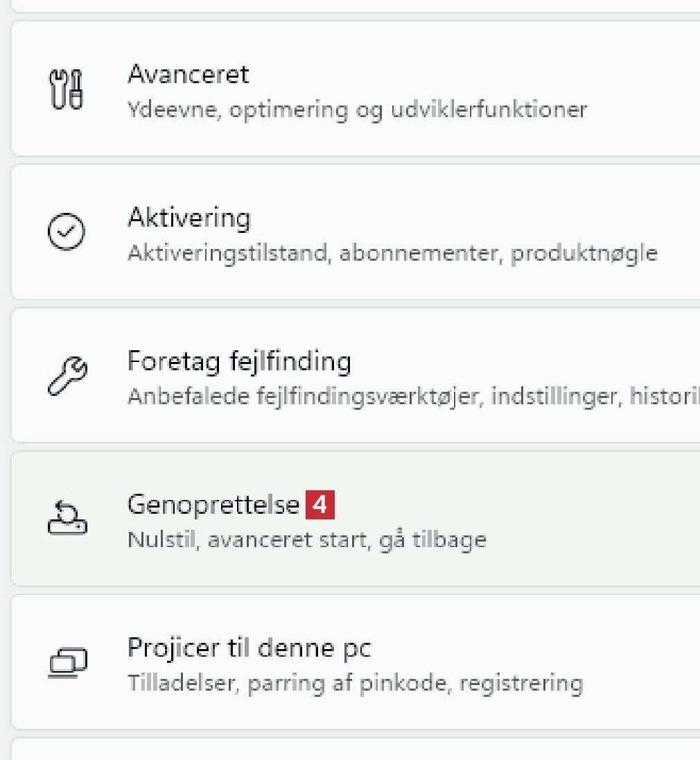Select the Foretag fejlfinding heading

click(x=239, y=361)
